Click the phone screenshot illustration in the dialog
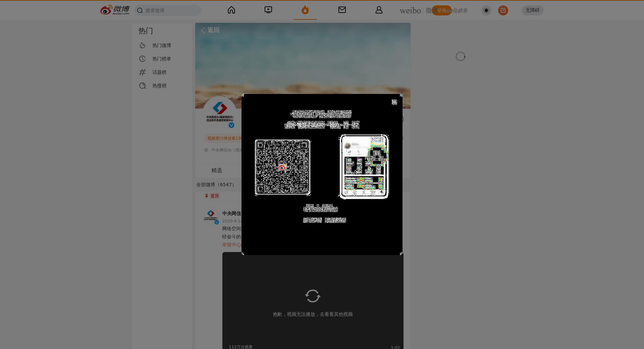 [364, 167]
